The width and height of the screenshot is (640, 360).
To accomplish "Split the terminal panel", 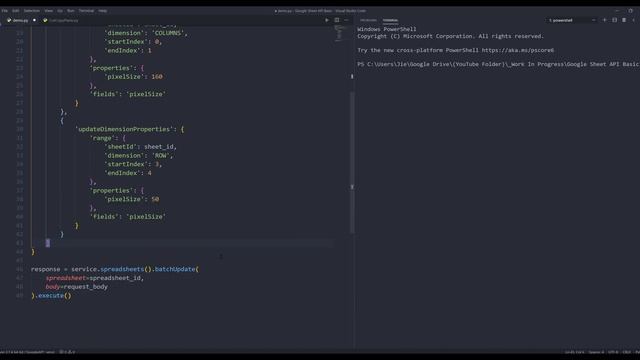I will click(614, 20).
